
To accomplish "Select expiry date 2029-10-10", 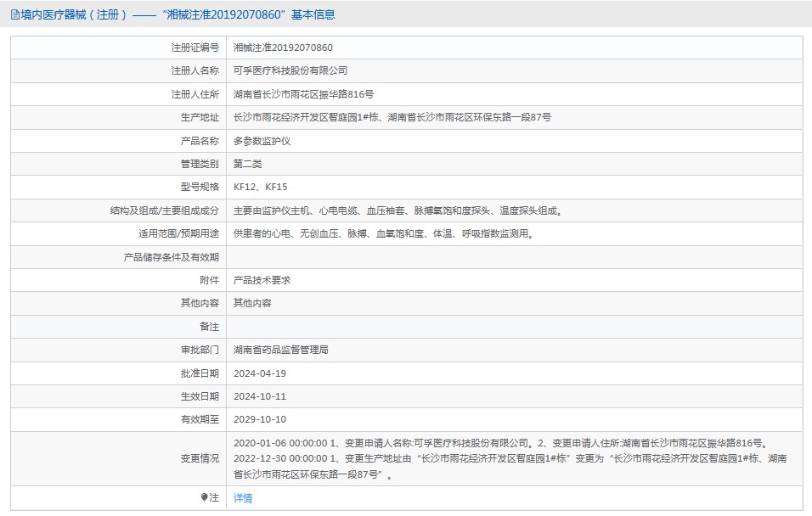I will [259, 419].
